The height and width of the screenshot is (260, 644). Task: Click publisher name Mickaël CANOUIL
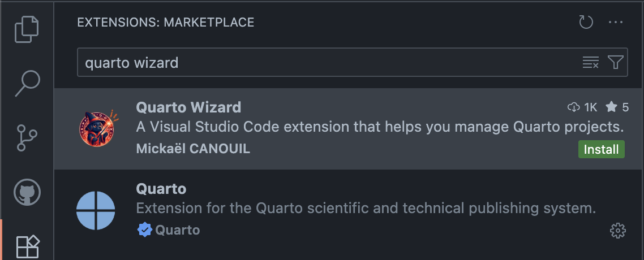coord(193,149)
